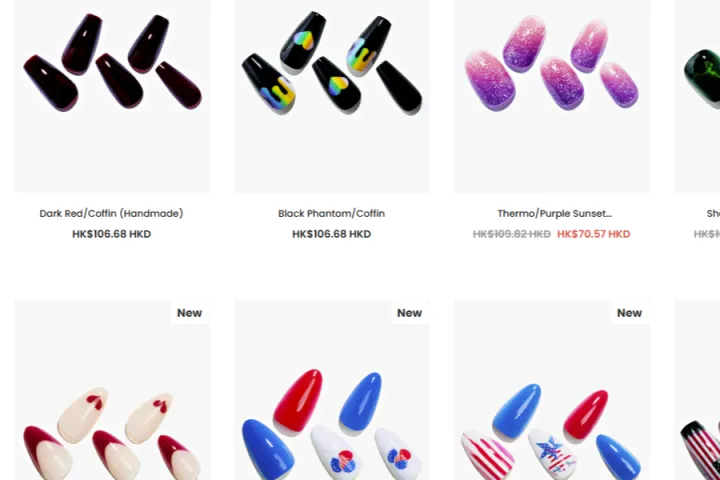Click the Thermo/Purple Sunset product title

[x=555, y=214]
